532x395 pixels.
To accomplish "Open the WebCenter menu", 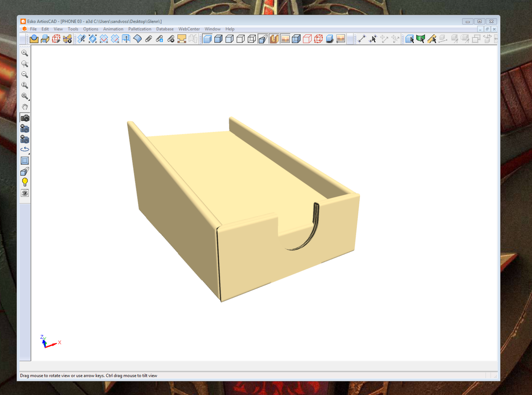I will 189,29.
